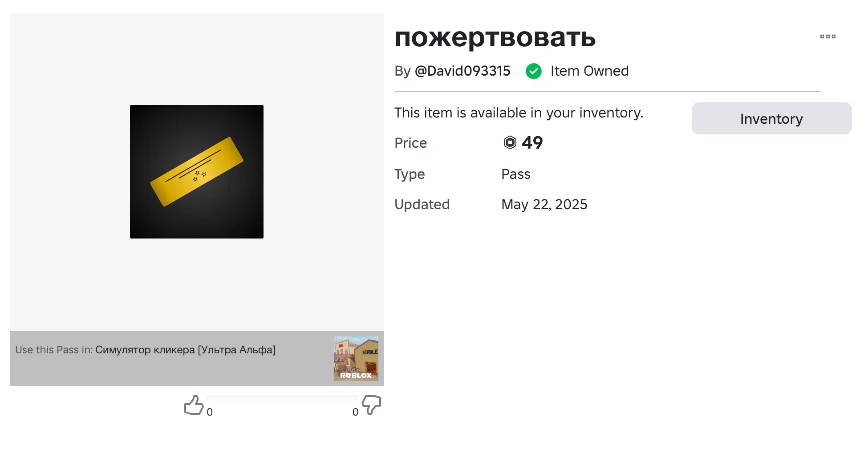Image resolution: width=868 pixels, height=453 pixels.
Task: Visit creator profile @David093315
Action: tap(462, 71)
